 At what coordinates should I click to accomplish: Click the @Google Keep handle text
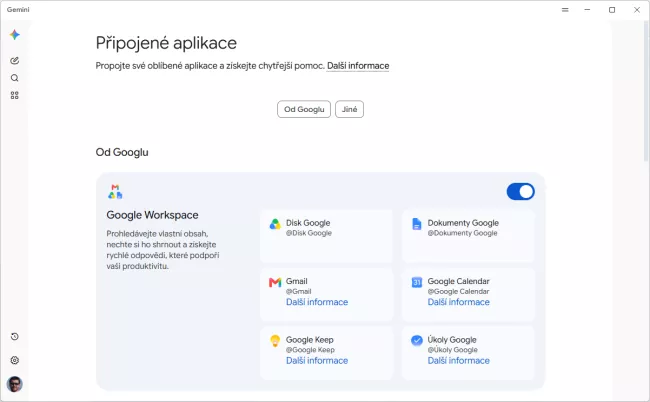310,350
